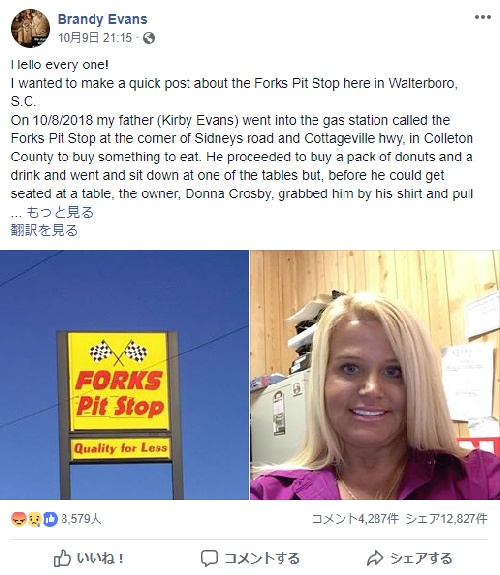Viewport: 500px width, 575px height.
Task: Open the post timestamp 10月9日 21:15
Action: pos(95,37)
